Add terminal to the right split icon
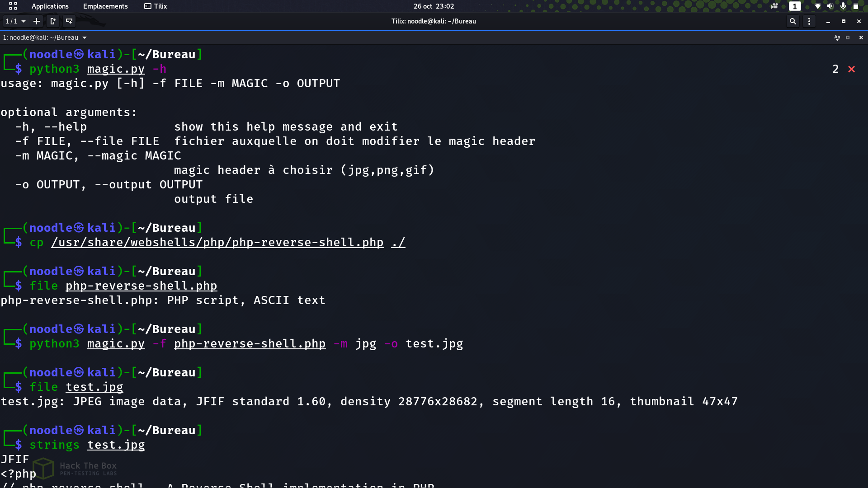Viewport: 868px width, 488px height. pos(53,21)
